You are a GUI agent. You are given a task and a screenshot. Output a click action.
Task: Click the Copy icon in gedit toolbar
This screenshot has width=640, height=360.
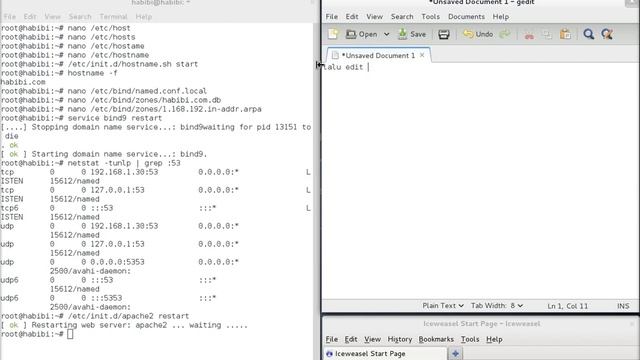pyautogui.click(x=547, y=35)
